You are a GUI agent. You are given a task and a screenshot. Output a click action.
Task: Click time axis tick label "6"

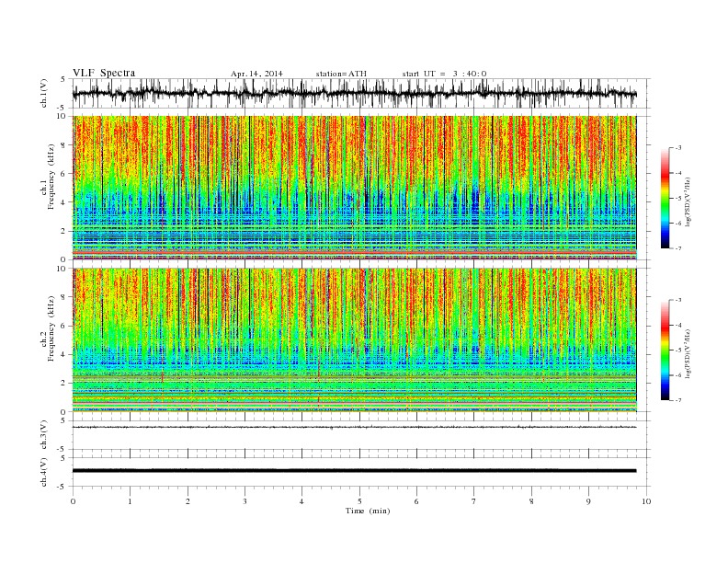click(416, 501)
